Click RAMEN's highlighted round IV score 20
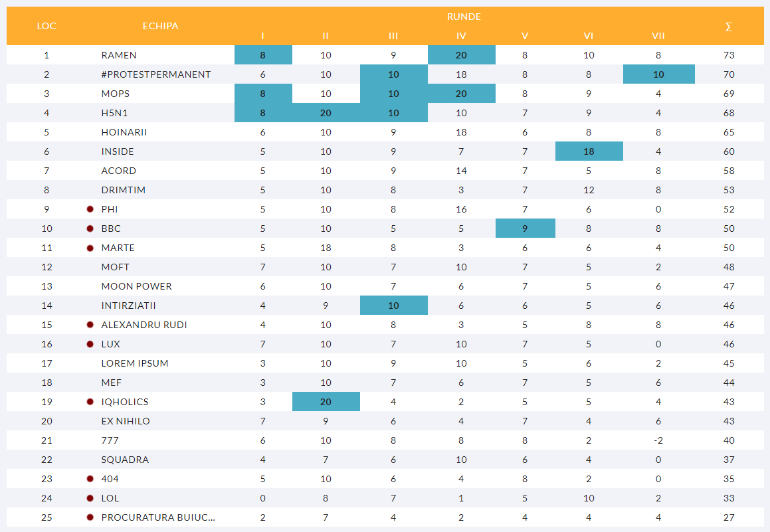The image size is (770, 532). [x=462, y=55]
